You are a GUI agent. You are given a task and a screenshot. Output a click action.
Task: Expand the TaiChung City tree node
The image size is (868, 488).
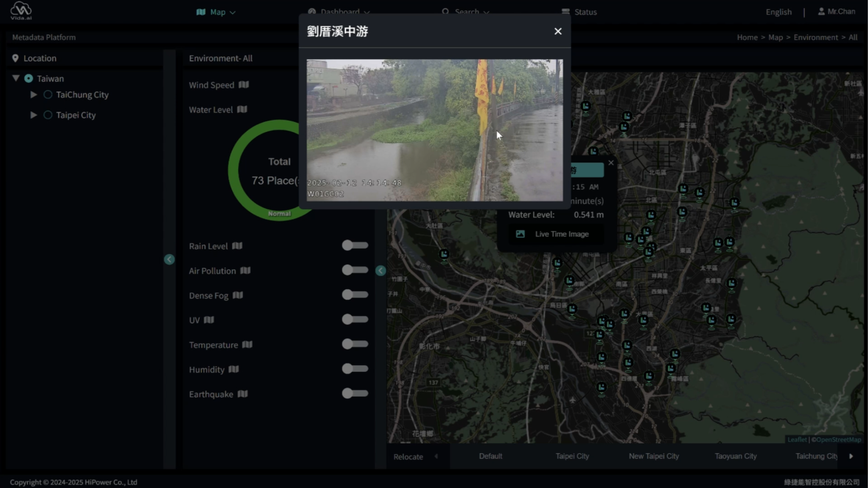coord(34,95)
